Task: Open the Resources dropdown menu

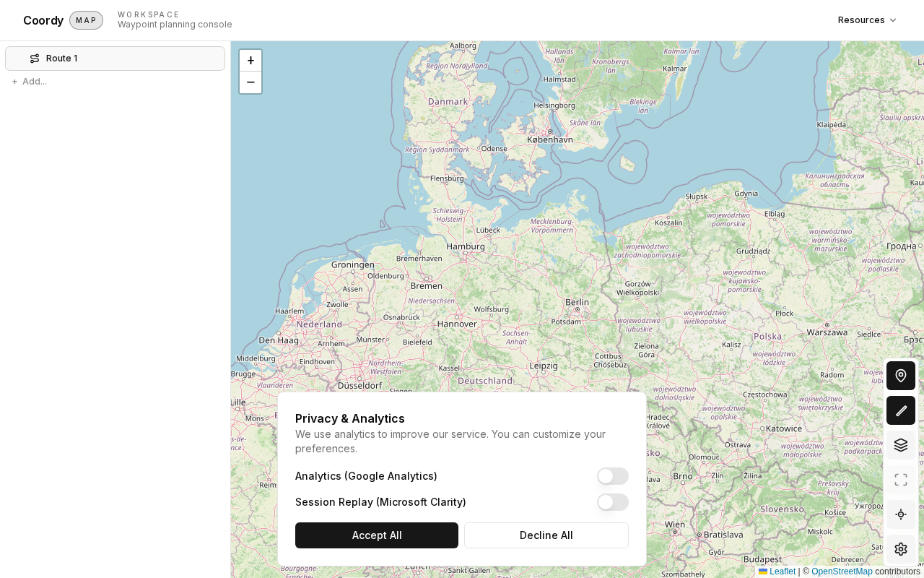Action: pos(867,20)
